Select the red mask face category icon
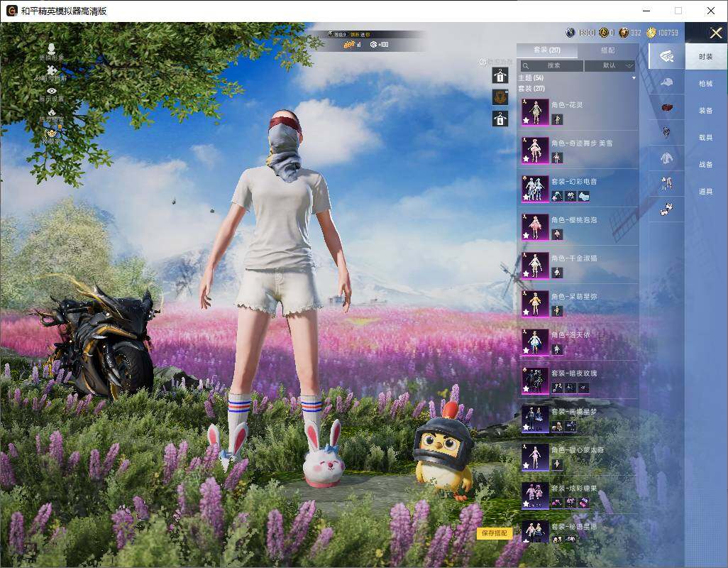Viewport: 728px width, 568px height. click(x=667, y=108)
